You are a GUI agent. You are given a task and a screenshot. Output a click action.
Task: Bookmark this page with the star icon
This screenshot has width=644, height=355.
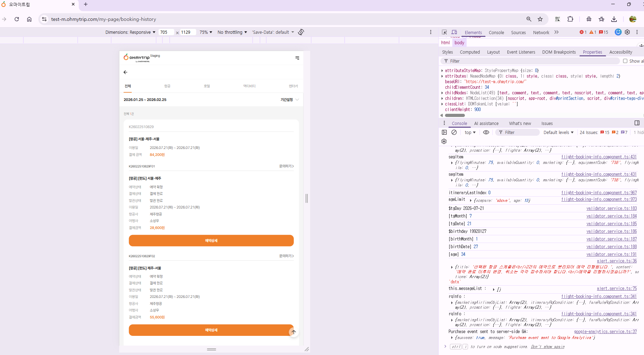(x=540, y=19)
